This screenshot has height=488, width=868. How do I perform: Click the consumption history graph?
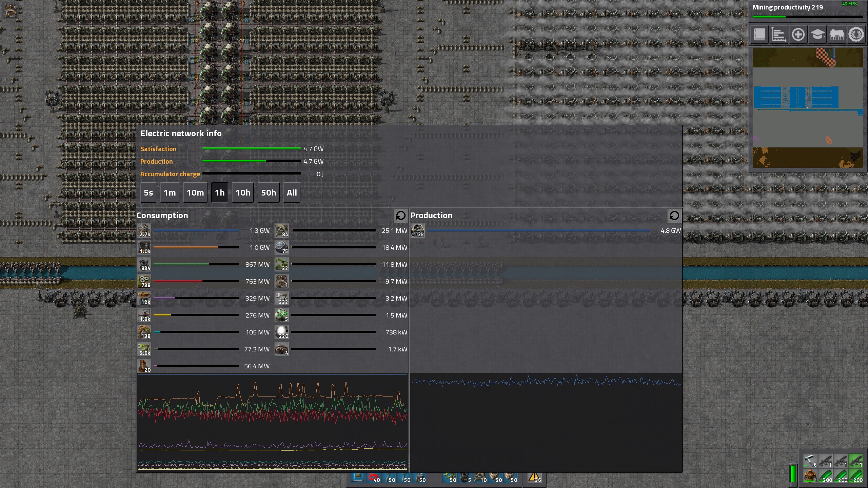click(x=273, y=422)
